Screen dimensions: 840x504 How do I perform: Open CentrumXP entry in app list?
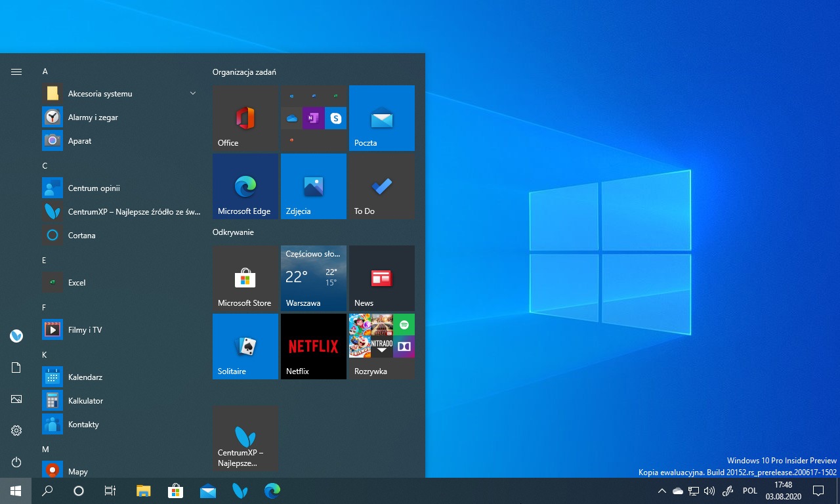coord(121,211)
